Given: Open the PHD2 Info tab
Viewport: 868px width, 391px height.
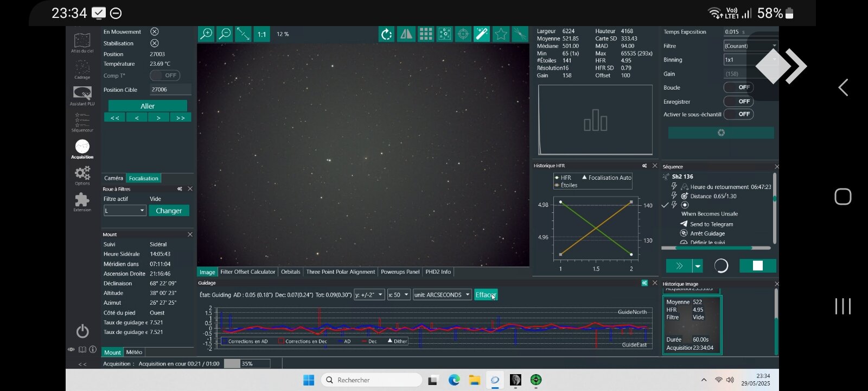Looking at the screenshot, I should [438, 272].
